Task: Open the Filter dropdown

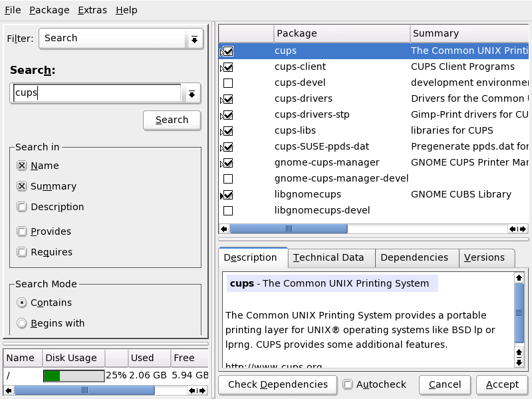Action: click(x=194, y=39)
